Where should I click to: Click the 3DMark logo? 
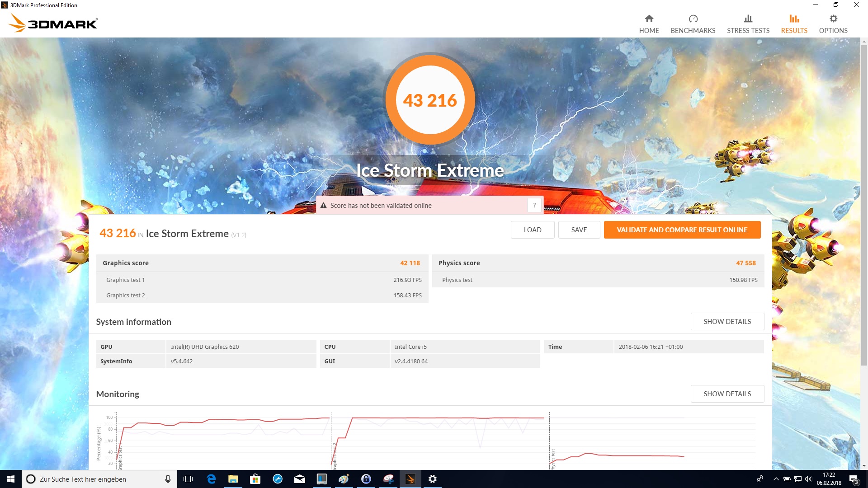pos(53,23)
